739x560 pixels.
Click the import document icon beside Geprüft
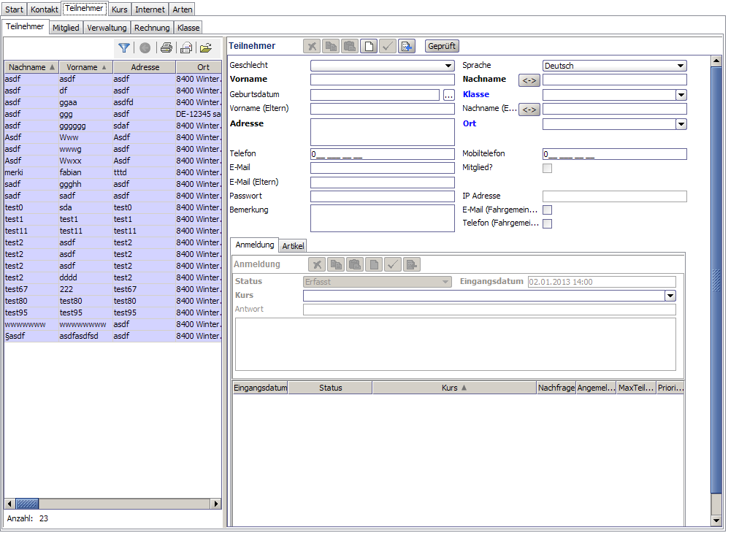tap(406, 46)
